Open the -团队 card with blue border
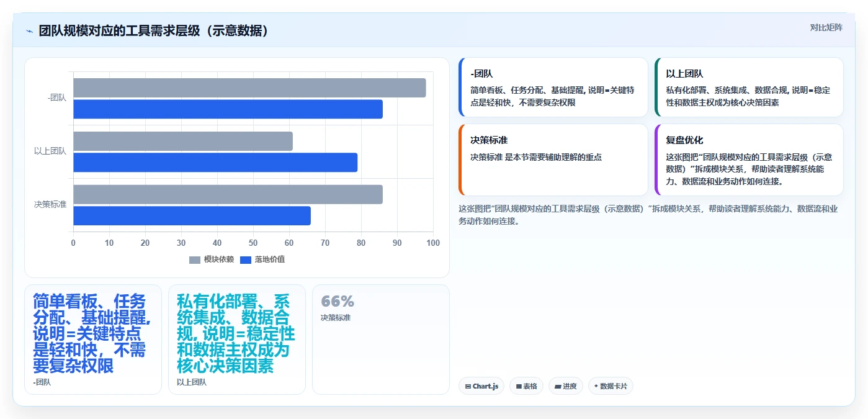This screenshot has height=419, width=868. [x=553, y=88]
